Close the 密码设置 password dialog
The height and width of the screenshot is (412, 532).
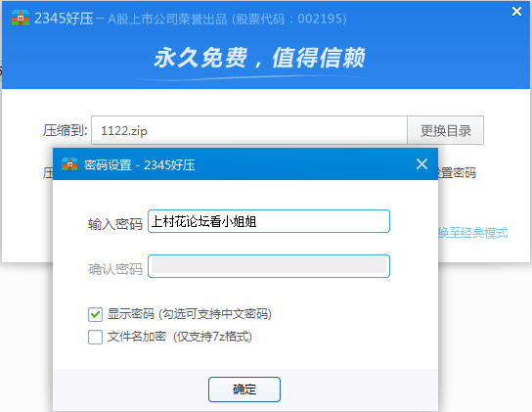point(421,164)
